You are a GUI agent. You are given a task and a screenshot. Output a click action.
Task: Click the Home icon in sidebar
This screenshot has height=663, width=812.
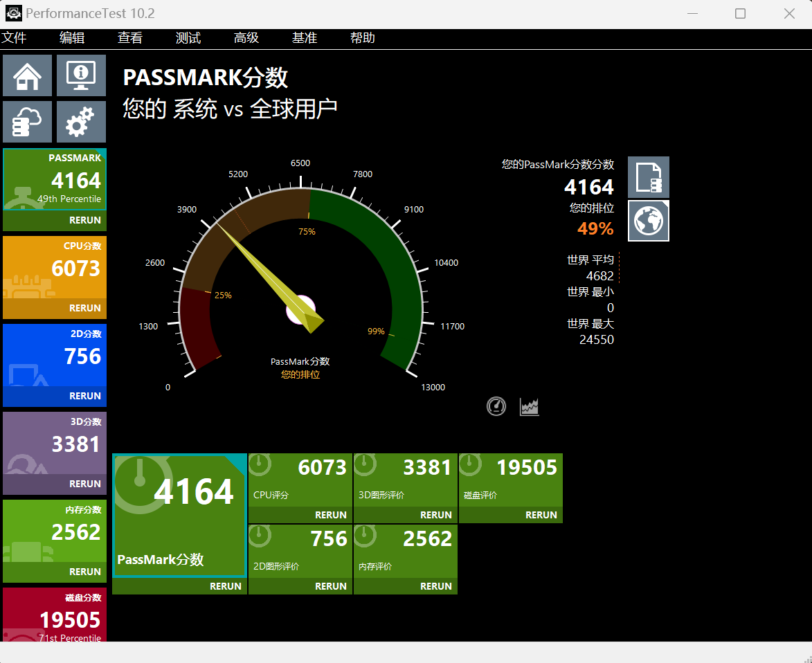tap(27, 75)
